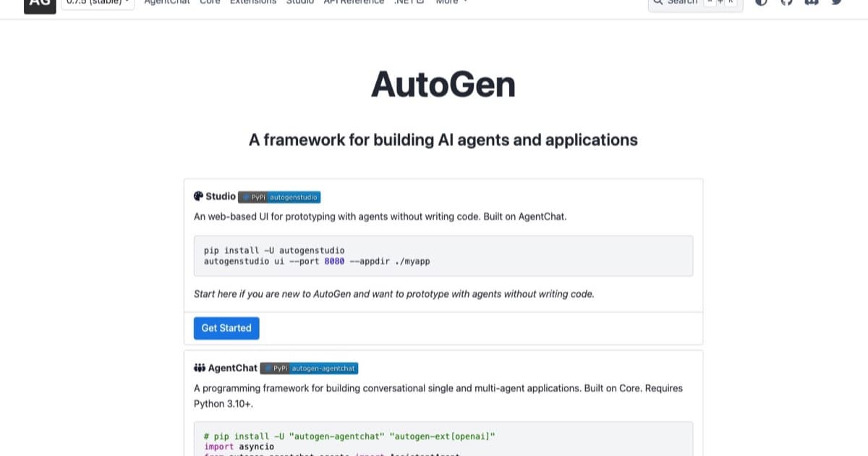This screenshot has height=456, width=868.
Task: Click the Studio palette icon
Action: [x=198, y=196]
